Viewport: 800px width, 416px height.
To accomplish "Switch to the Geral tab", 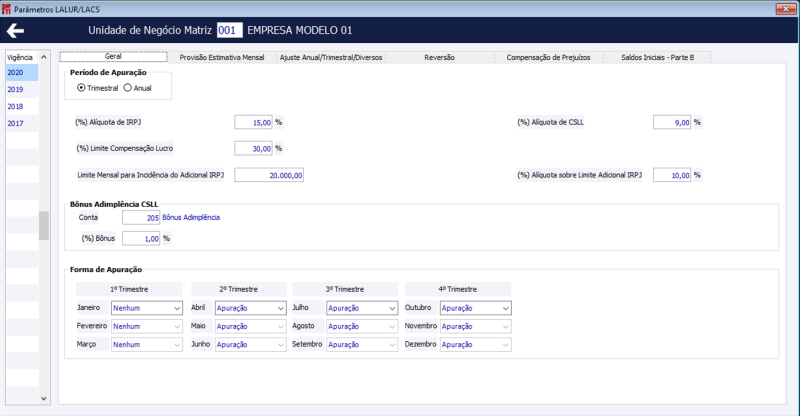I will coord(113,57).
